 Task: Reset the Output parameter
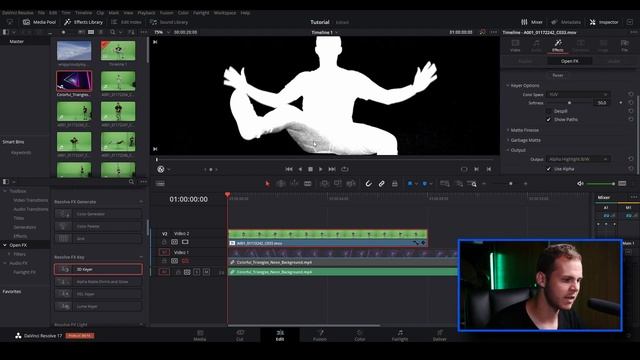coord(631,159)
